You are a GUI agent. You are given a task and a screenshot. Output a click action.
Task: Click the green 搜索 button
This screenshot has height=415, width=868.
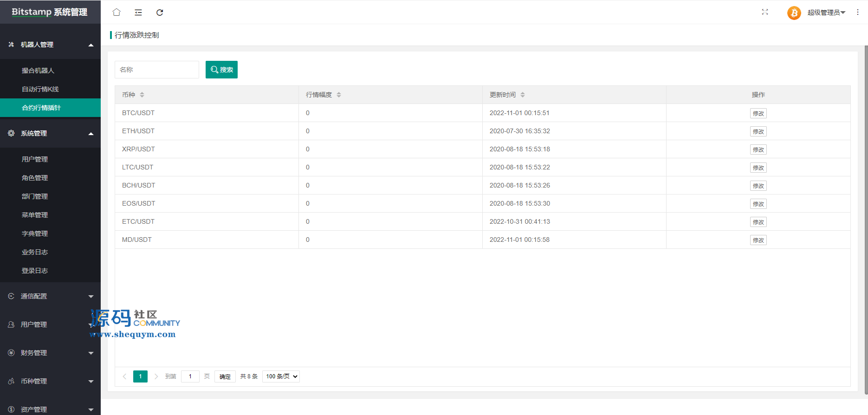(x=221, y=70)
